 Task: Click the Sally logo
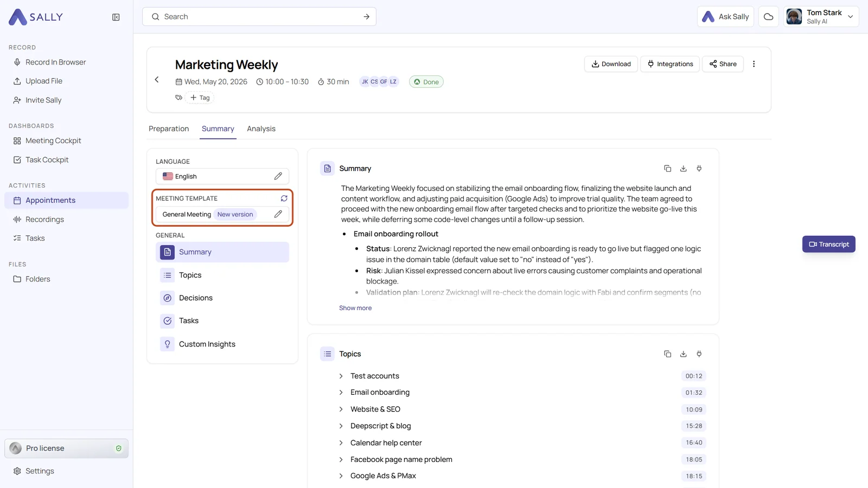click(x=36, y=17)
